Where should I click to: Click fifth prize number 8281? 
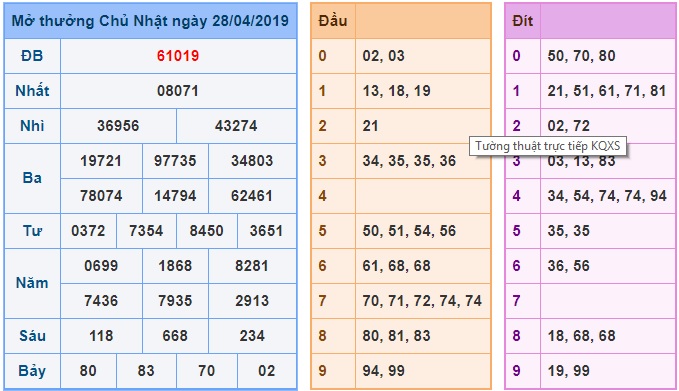pyautogui.click(x=252, y=266)
